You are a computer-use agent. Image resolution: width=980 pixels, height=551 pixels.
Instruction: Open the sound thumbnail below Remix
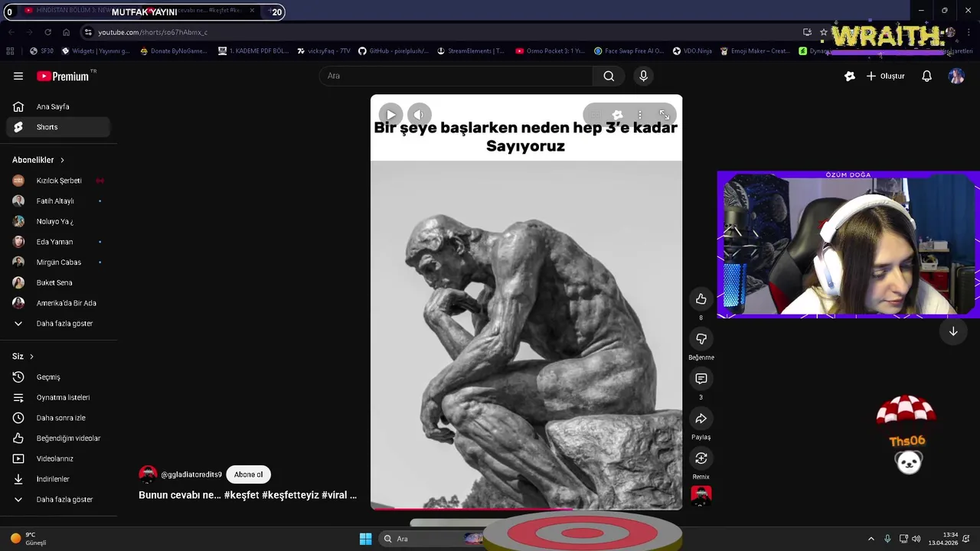click(x=701, y=496)
